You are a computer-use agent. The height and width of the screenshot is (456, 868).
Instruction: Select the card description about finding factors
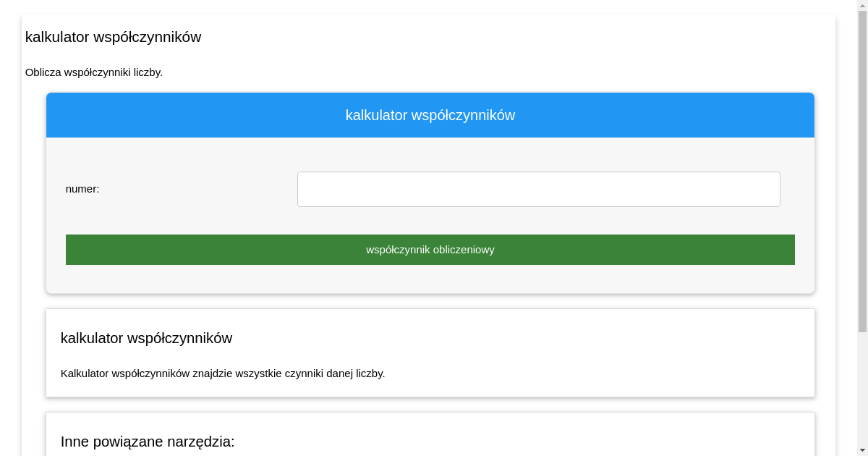pos(222,373)
